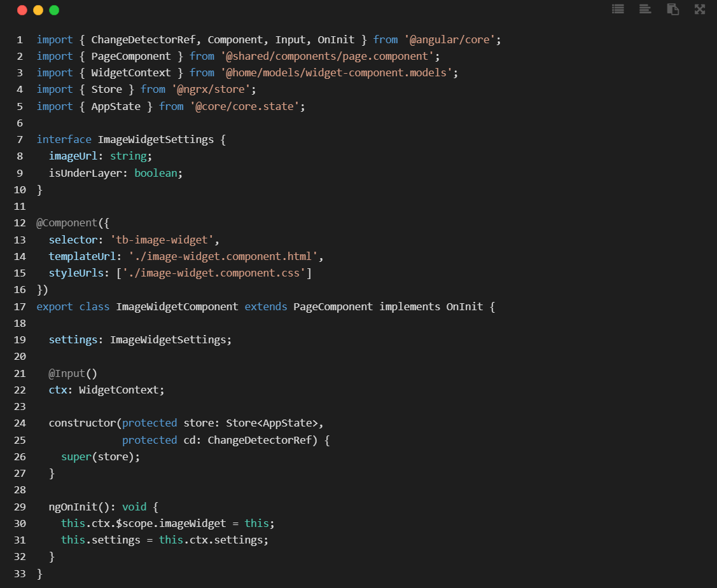Image resolution: width=717 pixels, height=588 pixels.
Task: Toggle word wrap using the aligned-lines icon
Action: point(645,9)
